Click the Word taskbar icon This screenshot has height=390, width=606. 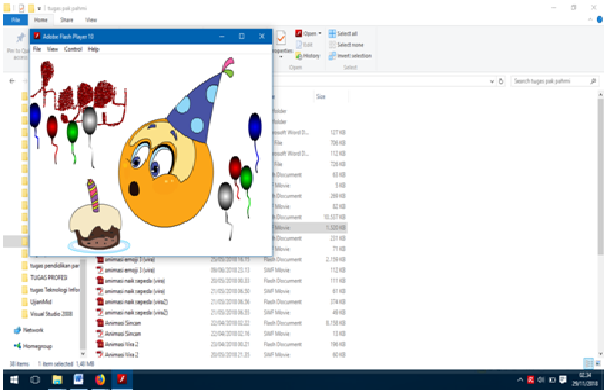click(x=78, y=380)
